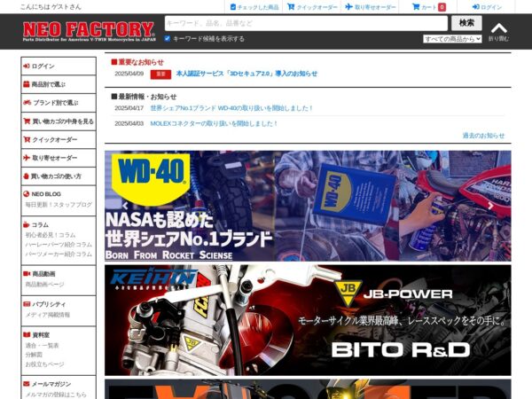Open 適合・一覧表 link

42,346
